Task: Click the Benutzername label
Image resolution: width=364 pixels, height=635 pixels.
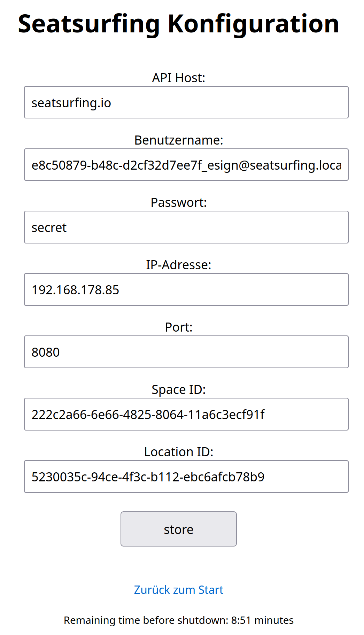Action: pos(179,141)
